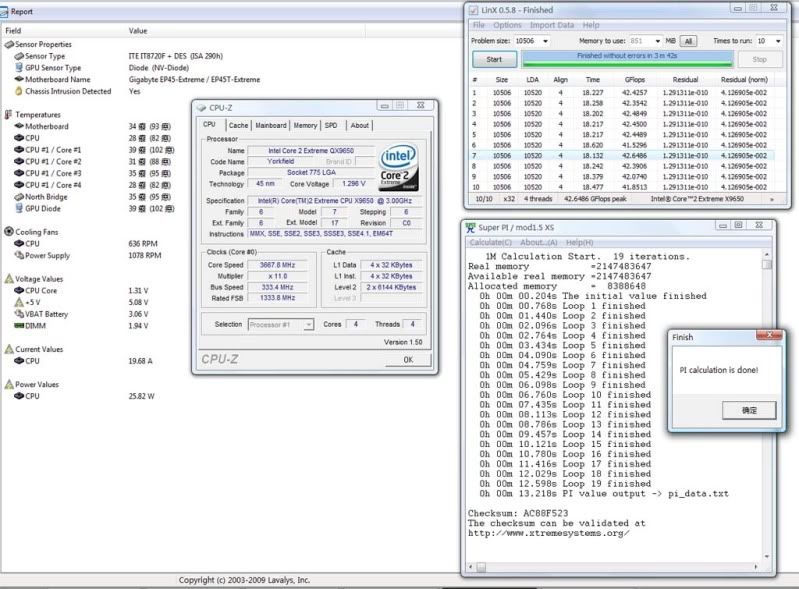Viewport: 799px width, 589px height.
Task: Click the Super PI title bar icon
Action: point(470,227)
